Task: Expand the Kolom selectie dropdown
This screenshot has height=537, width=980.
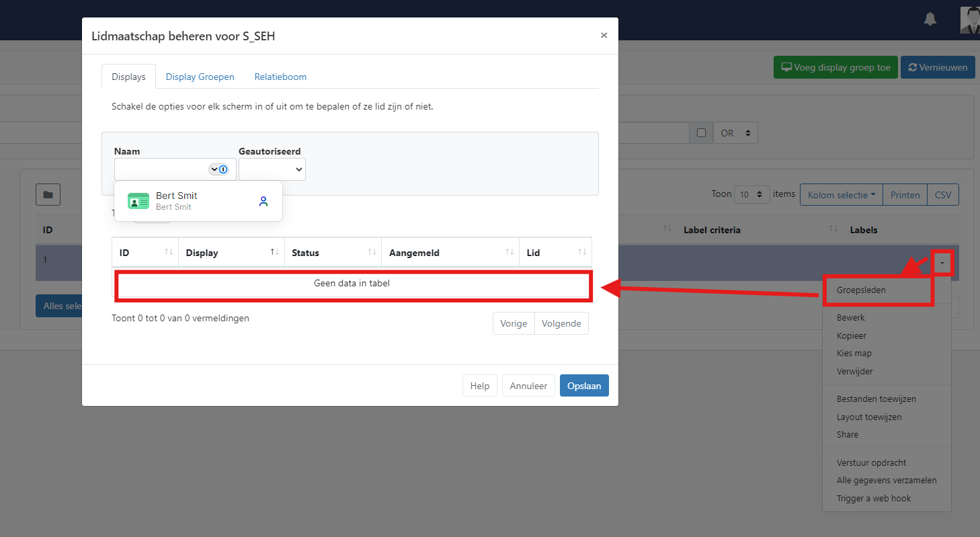Action: click(841, 195)
